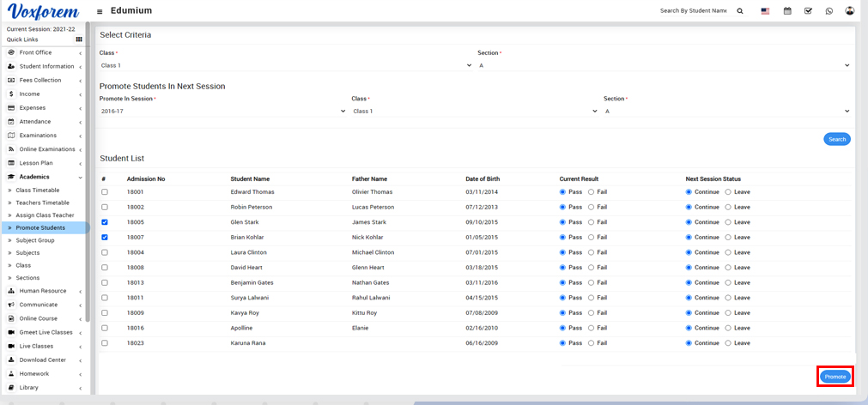Open Class Timetable in sidebar
Screen dimensions: 868x405
pos(38,190)
